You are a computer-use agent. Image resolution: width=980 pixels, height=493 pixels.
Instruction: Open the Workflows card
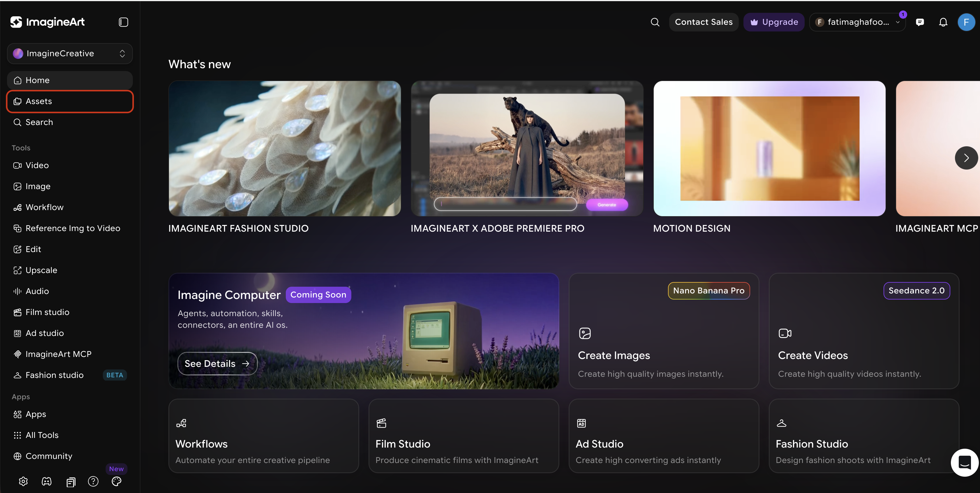coord(264,436)
